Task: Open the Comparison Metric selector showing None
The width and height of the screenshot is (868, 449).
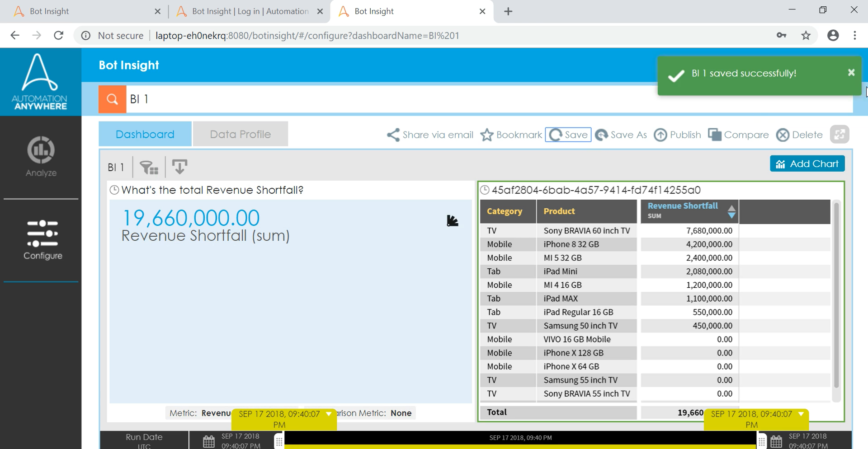Action: (401, 413)
